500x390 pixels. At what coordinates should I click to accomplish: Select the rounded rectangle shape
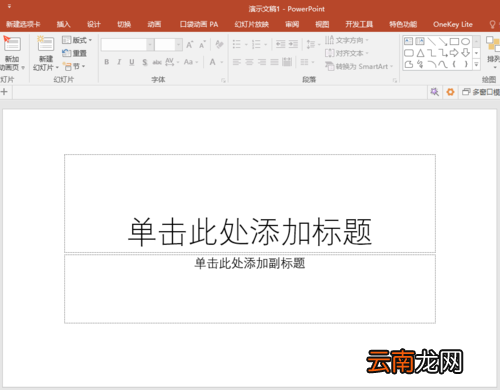point(409,53)
